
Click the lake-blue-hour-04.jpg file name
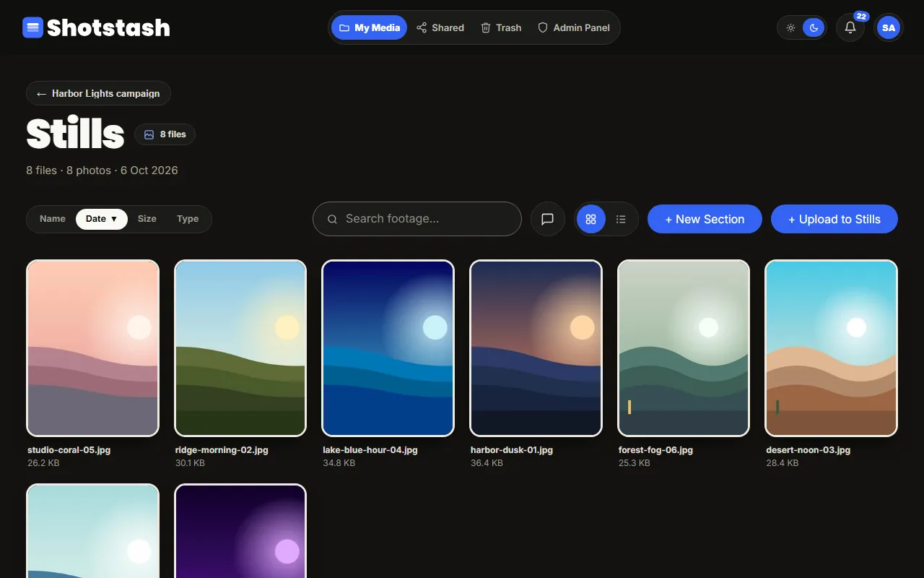[x=370, y=449]
